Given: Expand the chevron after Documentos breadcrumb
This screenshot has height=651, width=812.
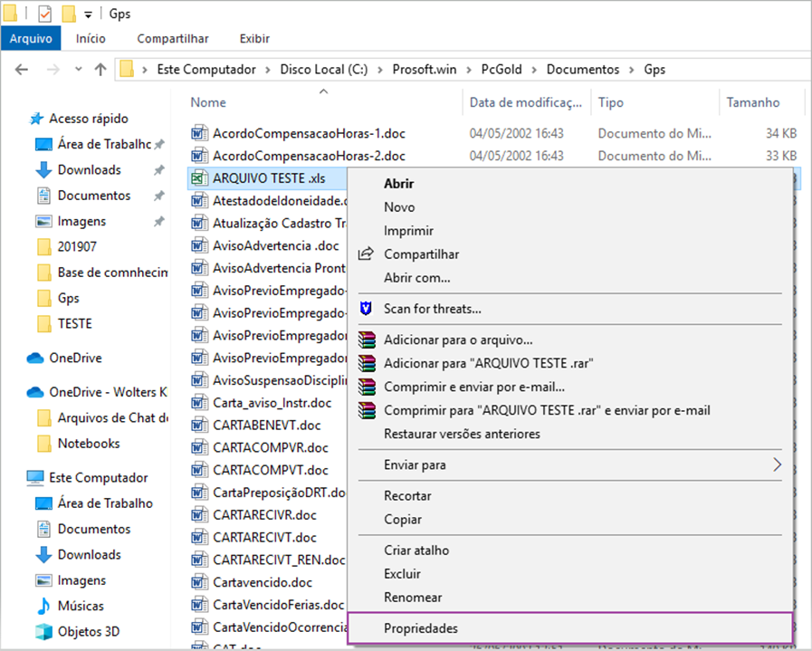Looking at the screenshot, I should (x=631, y=70).
